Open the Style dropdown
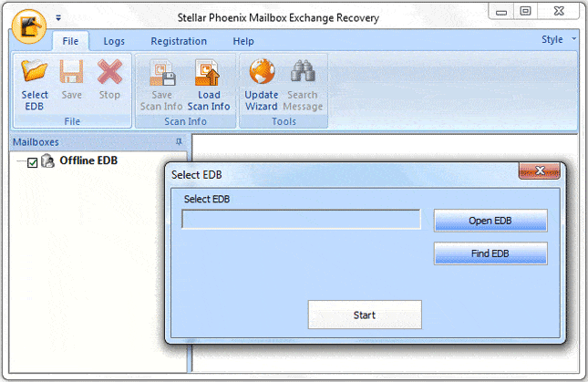588x382 pixels. (x=559, y=39)
